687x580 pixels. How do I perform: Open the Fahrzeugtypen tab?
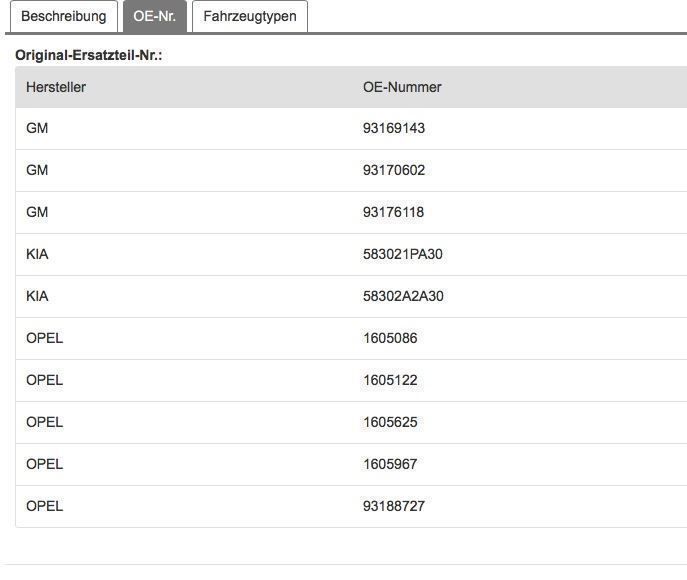point(249,16)
